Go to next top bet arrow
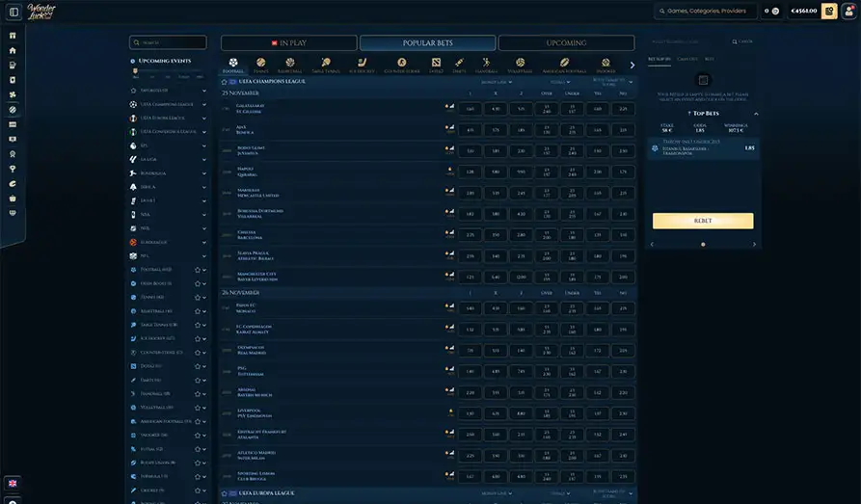Image resolution: width=861 pixels, height=504 pixels. (754, 245)
